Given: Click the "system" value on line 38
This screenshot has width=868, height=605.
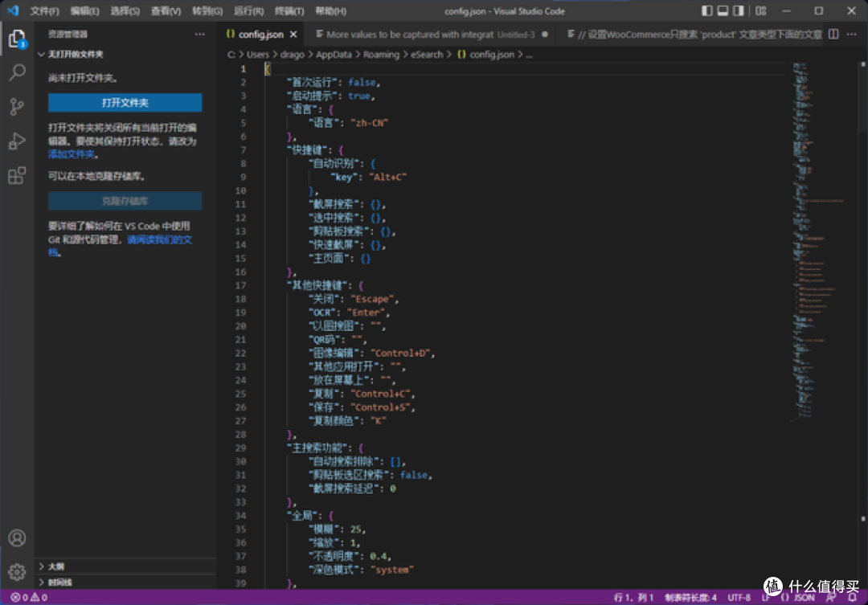Looking at the screenshot, I should tap(392, 570).
